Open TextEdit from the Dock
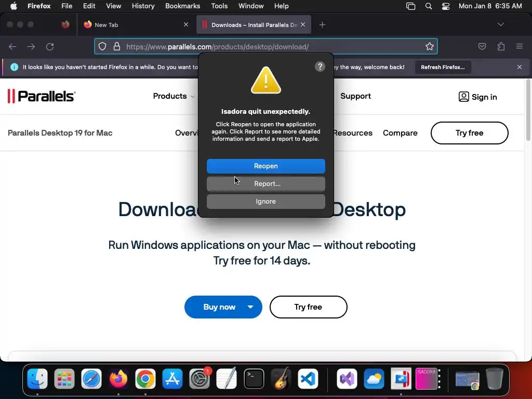This screenshot has width=532, height=399. pyautogui.click(x=227, y=379)
